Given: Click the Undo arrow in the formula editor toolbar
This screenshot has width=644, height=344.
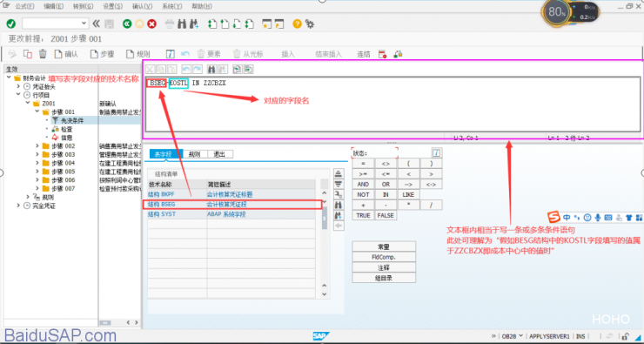Looking at the screenshot, I should click(186, 69).
